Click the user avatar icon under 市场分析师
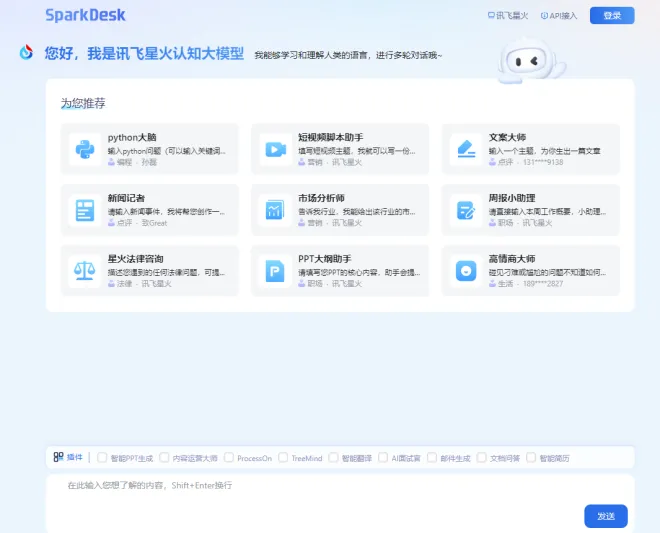Viewport: 660px width, 533px height. click(301, 223)
